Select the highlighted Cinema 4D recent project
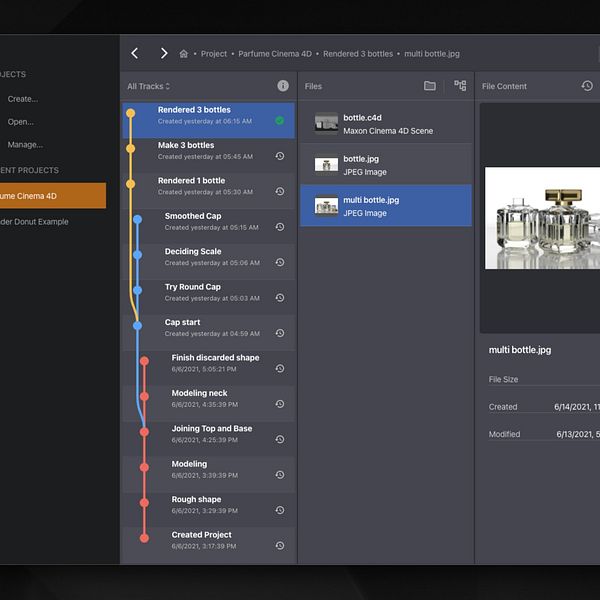The image size is (600, 600). click(x=53, y=196)
